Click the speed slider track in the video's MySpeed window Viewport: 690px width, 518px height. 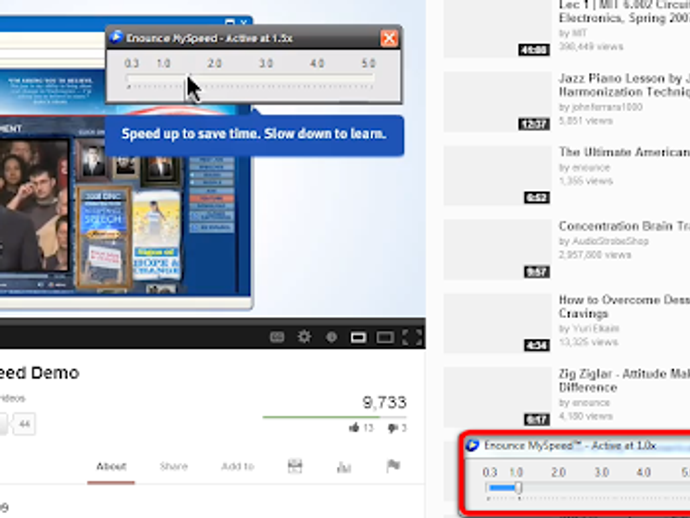pos(251,78)
